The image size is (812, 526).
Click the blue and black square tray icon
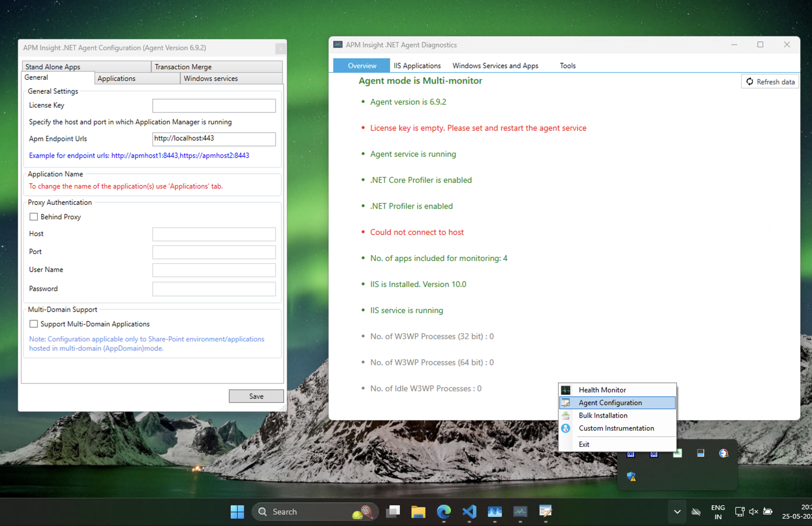(x=701, y=453)
